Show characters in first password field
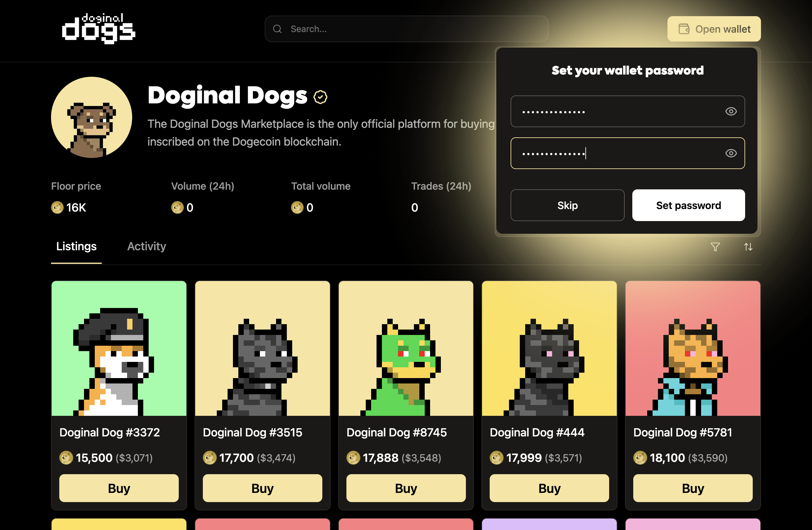Screen dimensions: 812x530 point(731,111)
